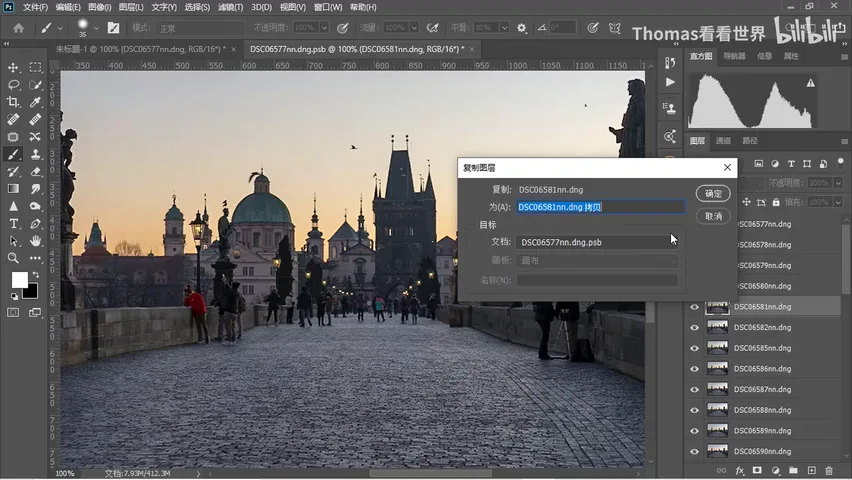Select the Pen tool
The width and height of the screenshot is (852, 480).
35,223
